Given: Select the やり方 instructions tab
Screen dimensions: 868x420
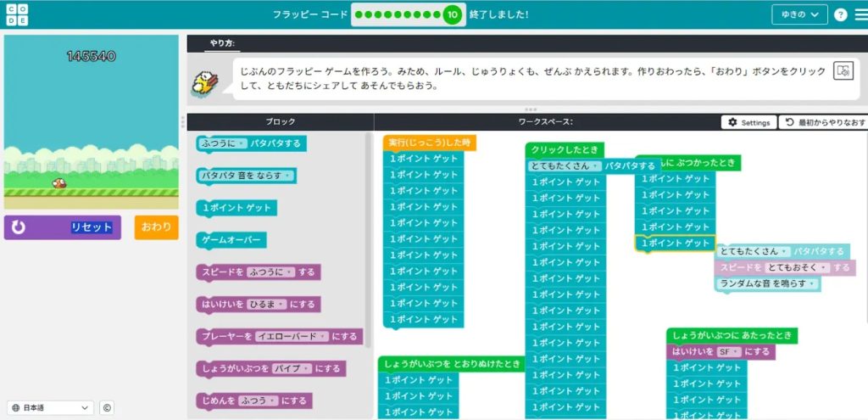Looking at the screenshot, I should tap(223, 42).
